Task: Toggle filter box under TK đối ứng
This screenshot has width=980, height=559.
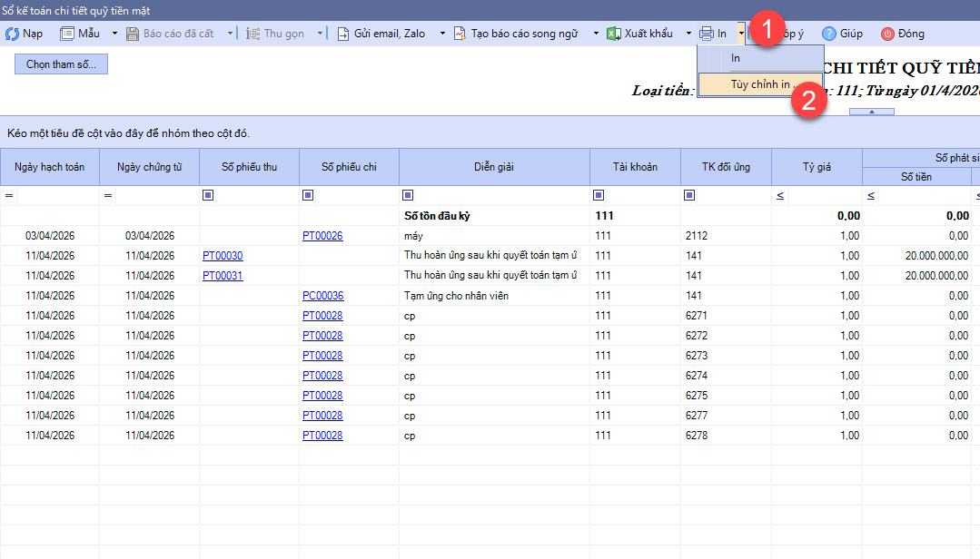Action: point(689,195)
